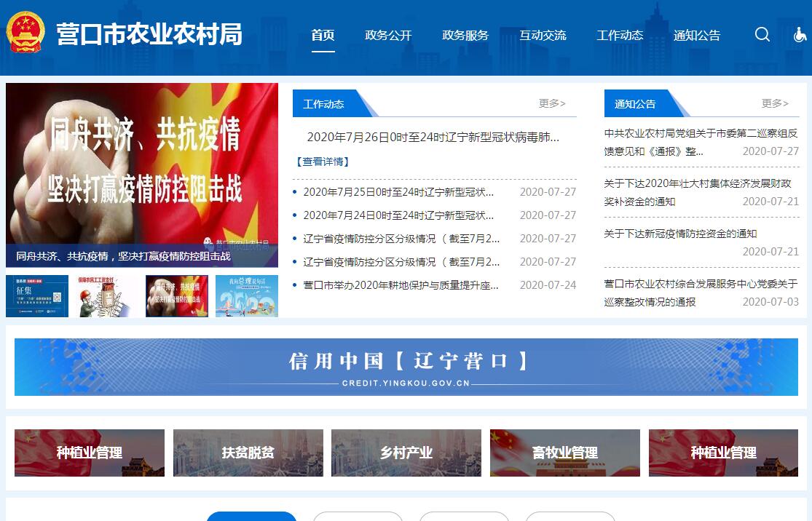Switch to the 政务服务 navigation item
This screenshot has height=521, width=812.
click(x=465, y=35)
